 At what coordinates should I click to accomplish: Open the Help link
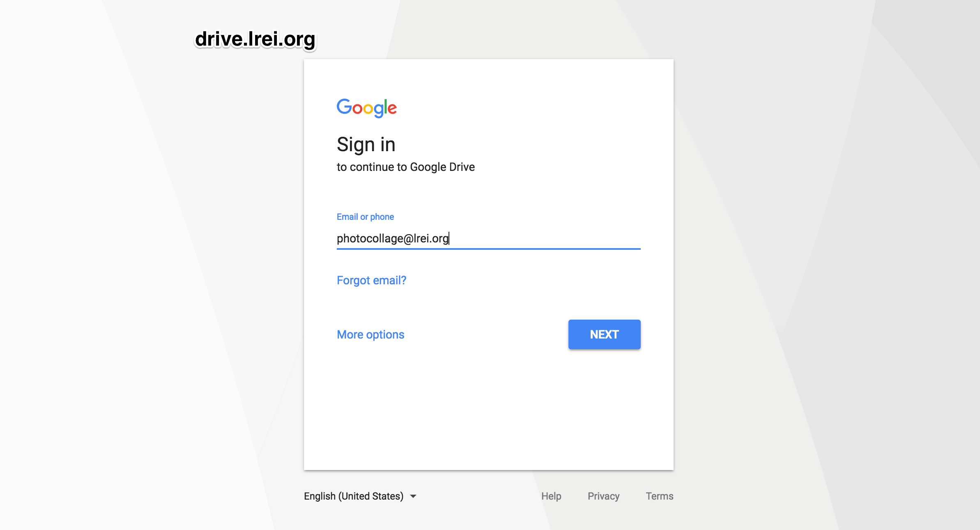(x=551, y=496)
